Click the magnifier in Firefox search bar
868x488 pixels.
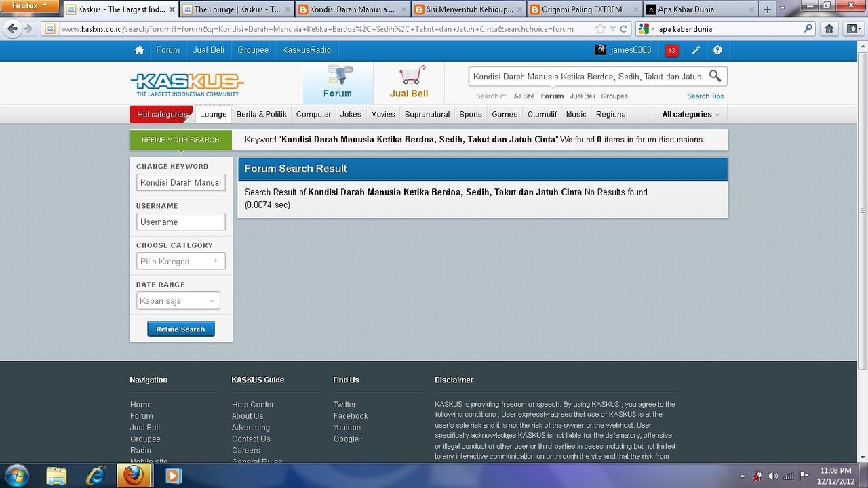pyautogui.click(x=808, y=29)
